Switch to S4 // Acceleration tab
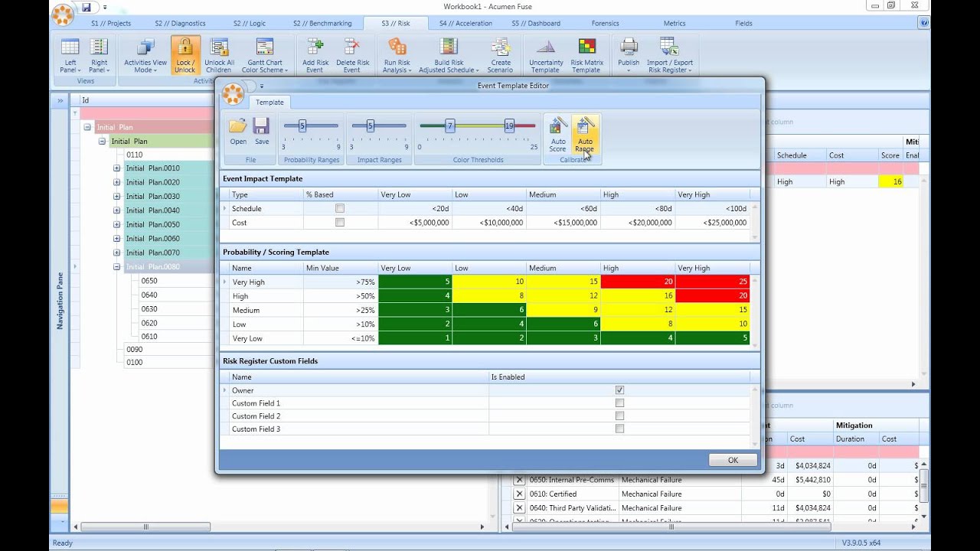 (x=465, y=23)
